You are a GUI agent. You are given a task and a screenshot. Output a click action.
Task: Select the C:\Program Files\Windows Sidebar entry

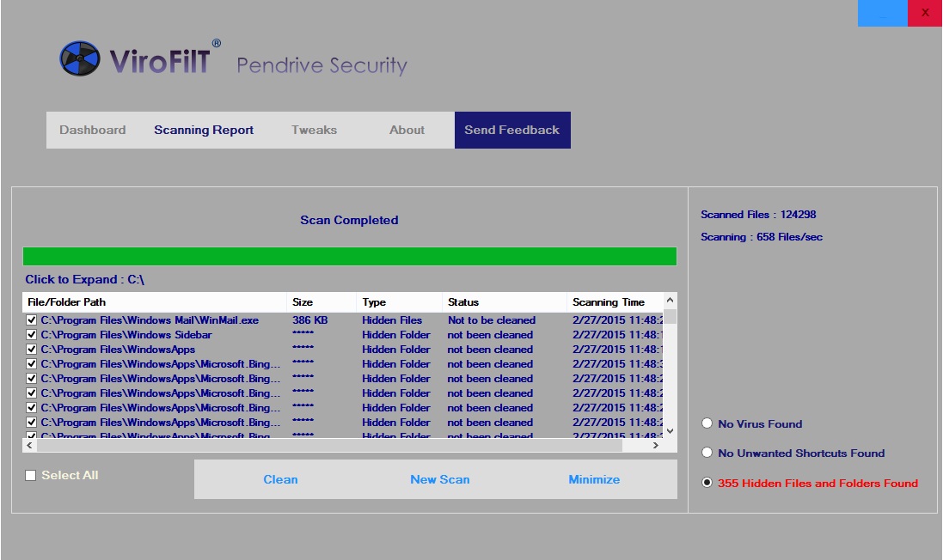tap(126, 335)
